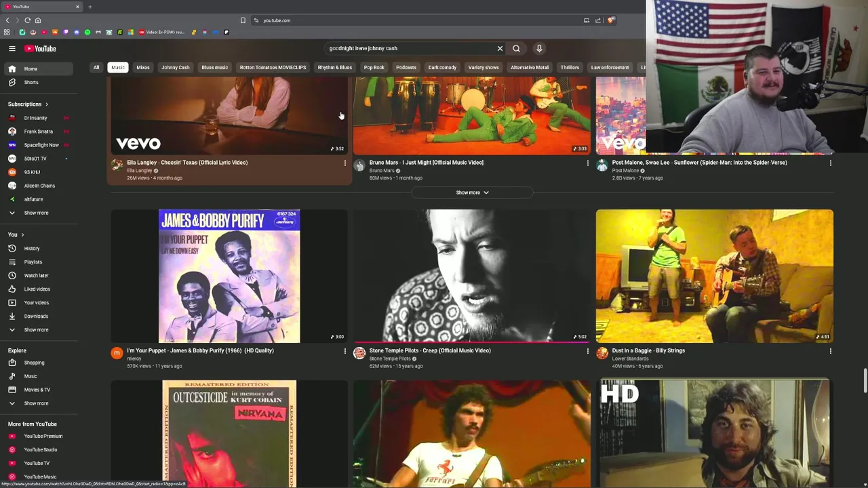Open options menu for I'm Your Puppet video

[x=344, y=351]
